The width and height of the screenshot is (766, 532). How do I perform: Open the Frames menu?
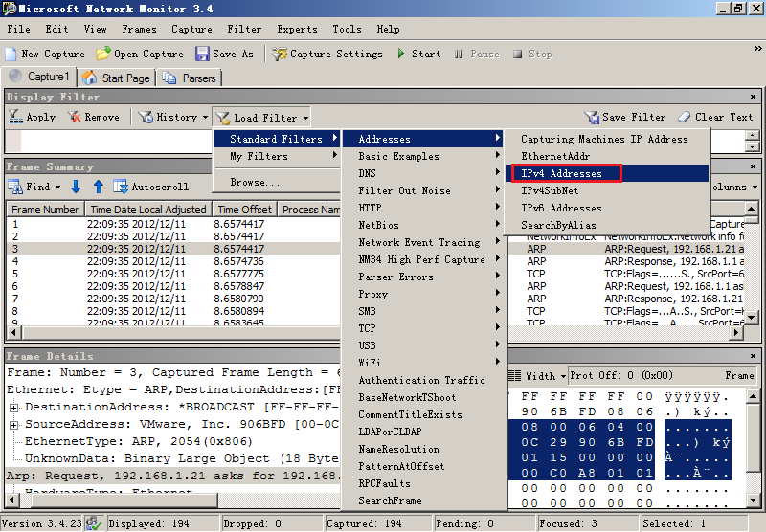139,29
